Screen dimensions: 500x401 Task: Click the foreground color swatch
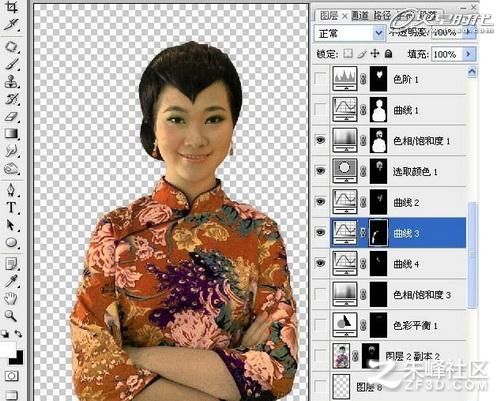(8, 349)
